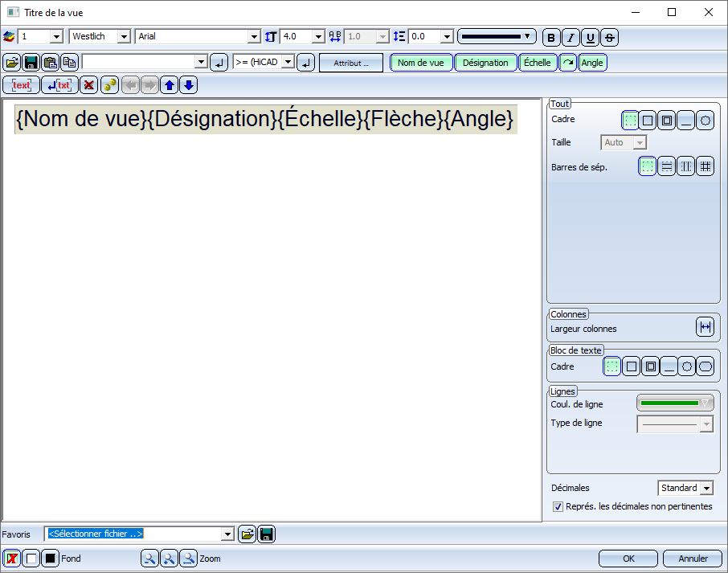The image size is (728, 573).
Task: Toggle the non-relevant decimals checkbox
Action: [x=558, y=506]
